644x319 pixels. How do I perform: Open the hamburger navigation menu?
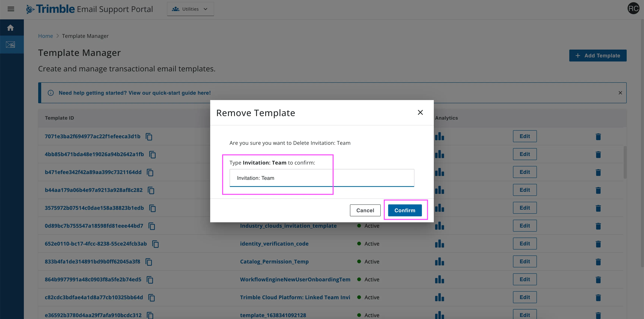click(x=11, y=9)
